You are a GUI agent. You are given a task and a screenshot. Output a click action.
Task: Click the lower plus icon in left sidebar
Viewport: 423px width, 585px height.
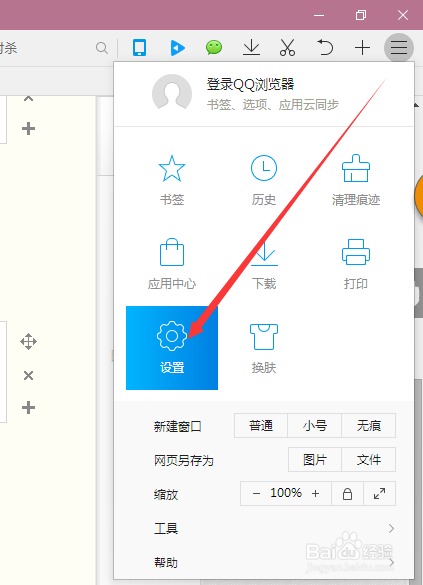(x=28, y=407)
